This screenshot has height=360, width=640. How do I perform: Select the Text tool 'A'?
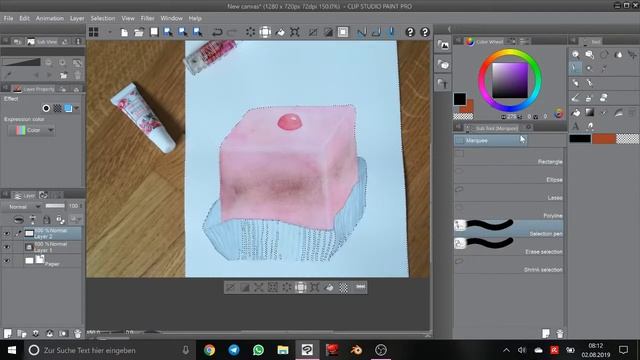pos(576,126)
